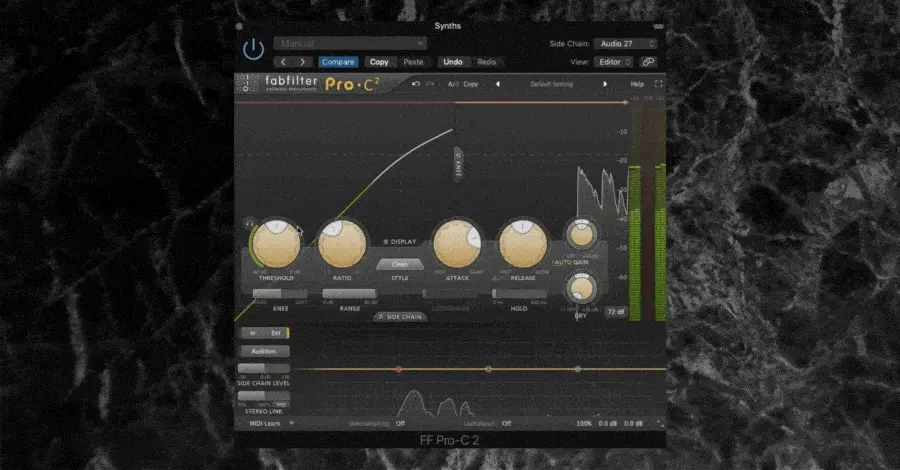Viewport: 900px width, 470px height.
Task: Go to previous preset with left chevron
Action: coord(283,62)
